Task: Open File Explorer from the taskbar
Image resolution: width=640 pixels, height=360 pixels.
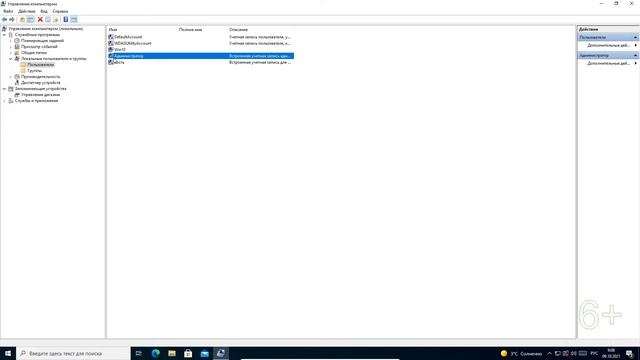Action: 172,353
